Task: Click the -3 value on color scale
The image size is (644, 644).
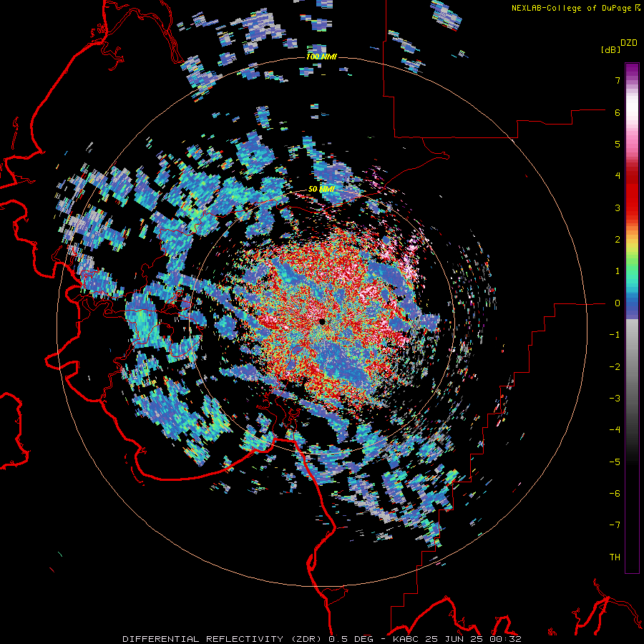Action: click(615, 399)
